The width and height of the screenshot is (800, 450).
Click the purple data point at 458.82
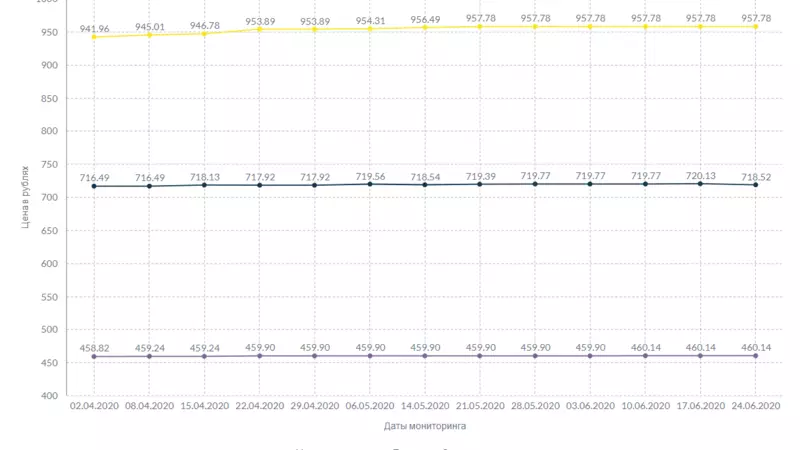point(94,357)
